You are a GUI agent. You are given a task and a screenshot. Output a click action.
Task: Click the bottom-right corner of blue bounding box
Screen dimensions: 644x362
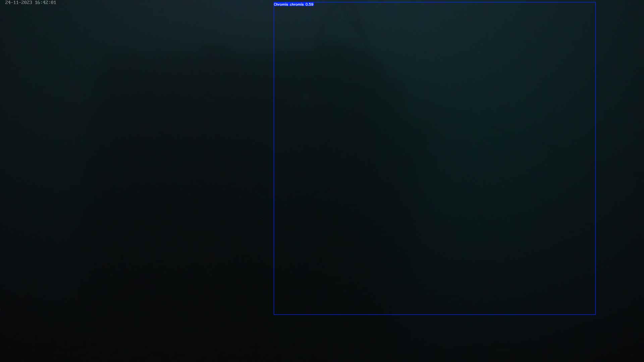point(595,314)
